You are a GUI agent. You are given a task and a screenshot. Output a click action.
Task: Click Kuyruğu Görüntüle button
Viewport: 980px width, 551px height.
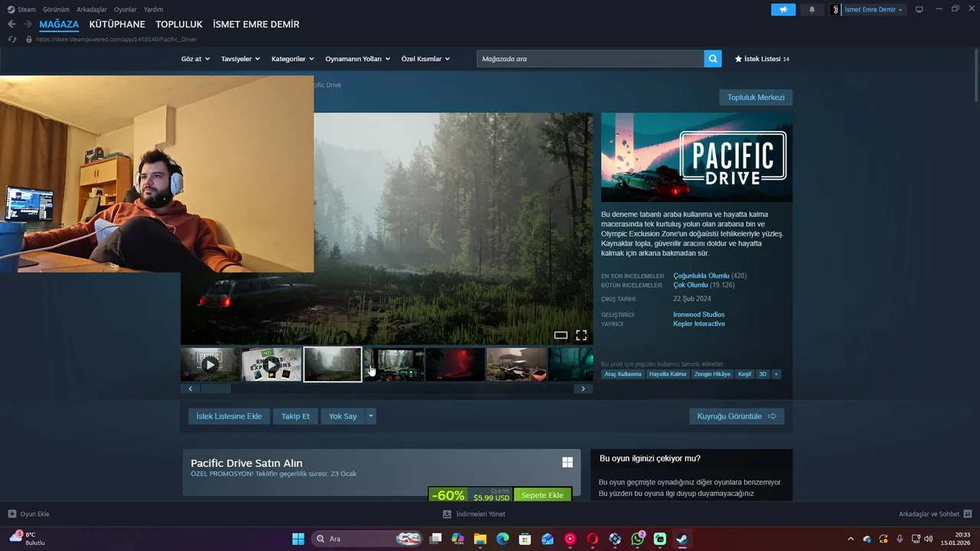click(x=737, y=416)
